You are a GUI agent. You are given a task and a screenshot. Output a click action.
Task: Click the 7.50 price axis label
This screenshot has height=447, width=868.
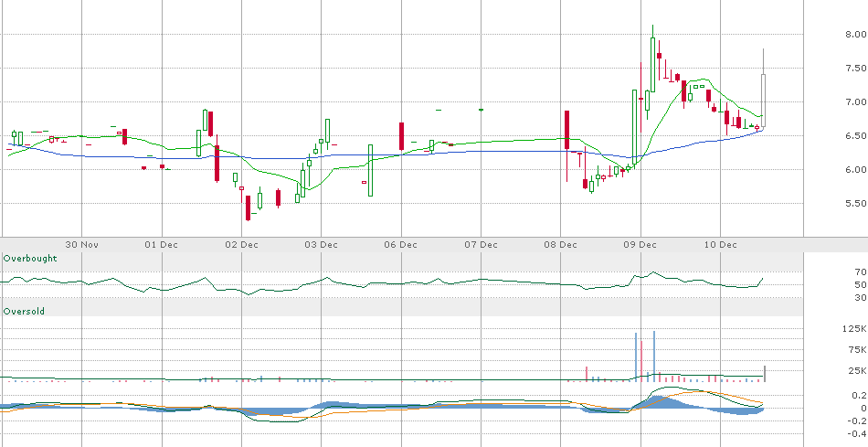856,69
